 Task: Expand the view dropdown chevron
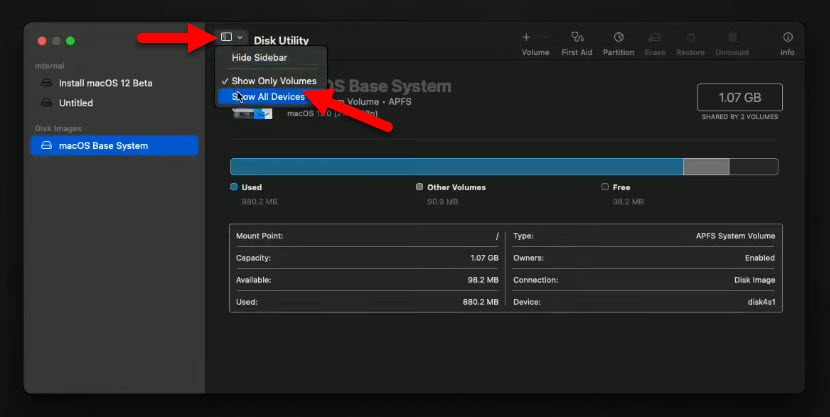pyautogui.click(x=240, y=37)
